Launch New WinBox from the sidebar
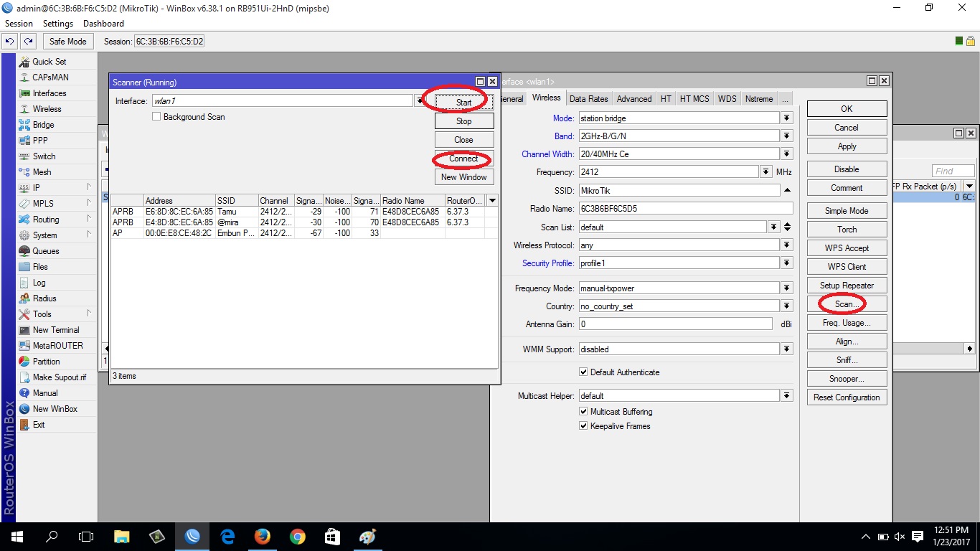Screen dimensions: 980x551 pos(55,409)
